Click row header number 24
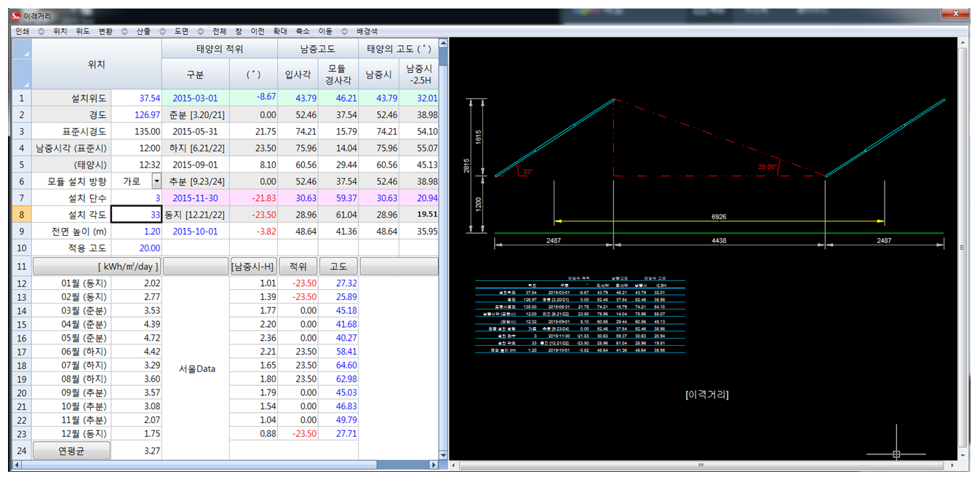 click(22, 451)
